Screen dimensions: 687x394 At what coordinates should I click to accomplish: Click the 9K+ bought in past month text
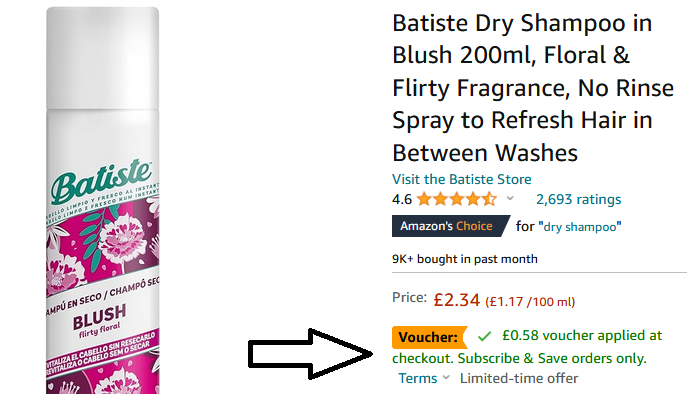click(x=465, y=259)
